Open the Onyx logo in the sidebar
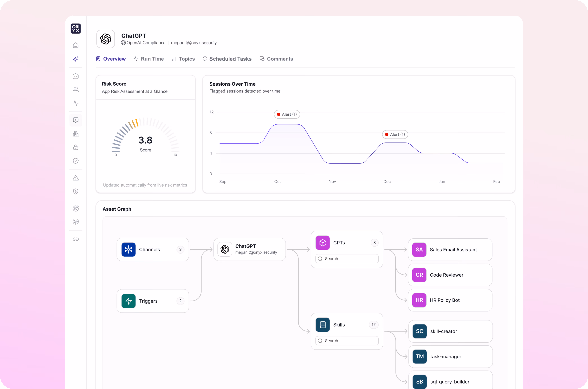 (x=76, y=28)
